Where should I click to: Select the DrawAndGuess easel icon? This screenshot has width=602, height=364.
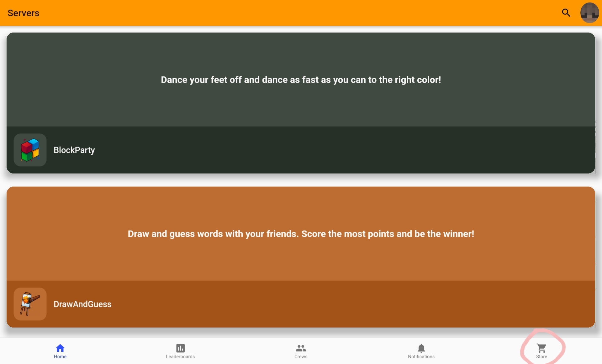pos(30,304)
